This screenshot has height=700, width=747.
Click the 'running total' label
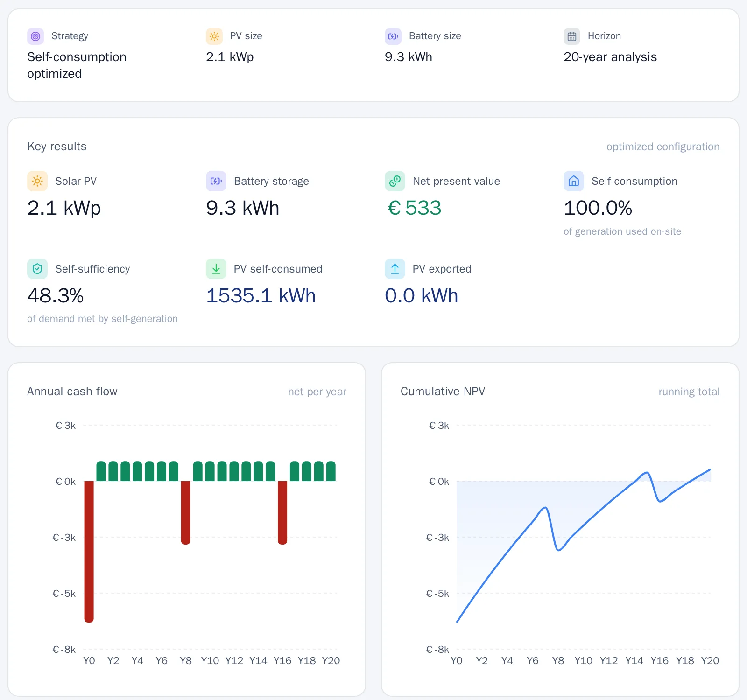pos(689,392)
